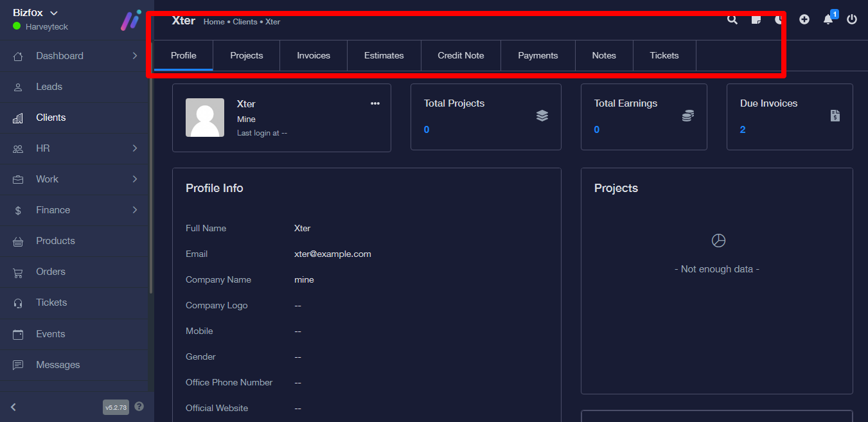Click the help question mark icon
This screenshot has height=422, width=868.
click(139, 407)
